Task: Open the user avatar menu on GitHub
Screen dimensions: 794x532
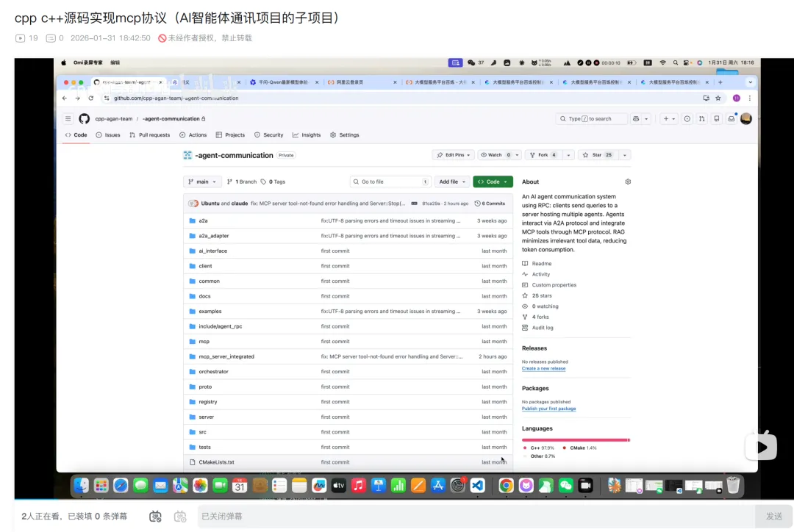Action: click(746, 118)
